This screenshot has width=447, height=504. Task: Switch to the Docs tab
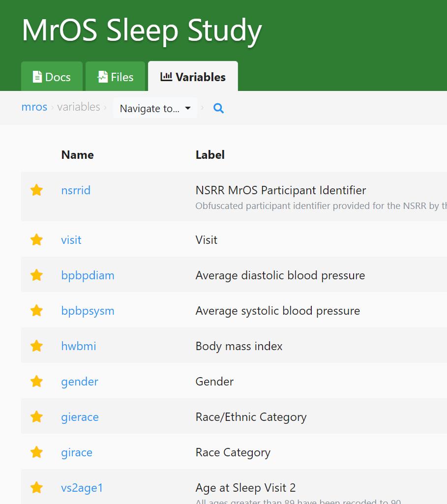52,77
